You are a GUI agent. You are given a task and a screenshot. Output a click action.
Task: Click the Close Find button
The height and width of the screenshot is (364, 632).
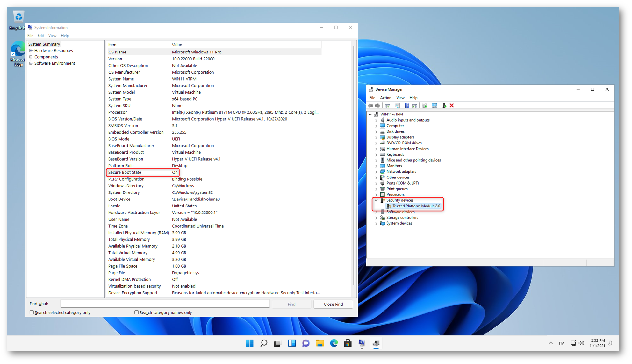(333, 304)
